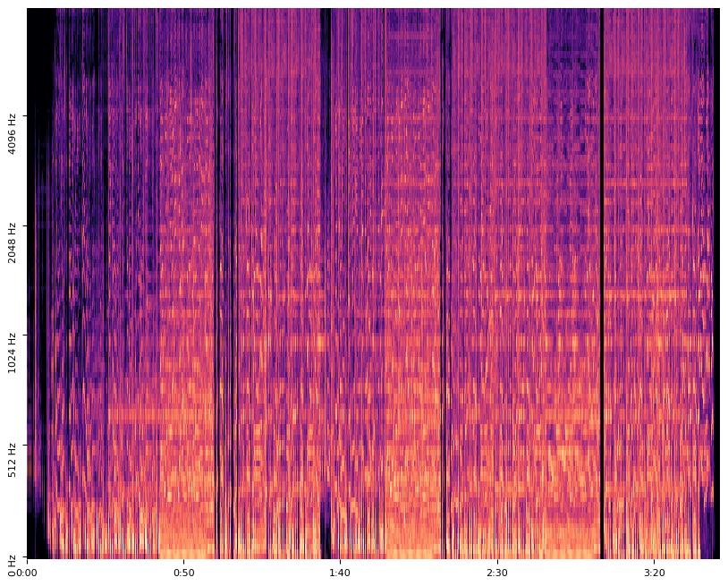Screen dimensions: 728x586
Task: Click the 2:30 time axis label
Action: tap(497, 573)
